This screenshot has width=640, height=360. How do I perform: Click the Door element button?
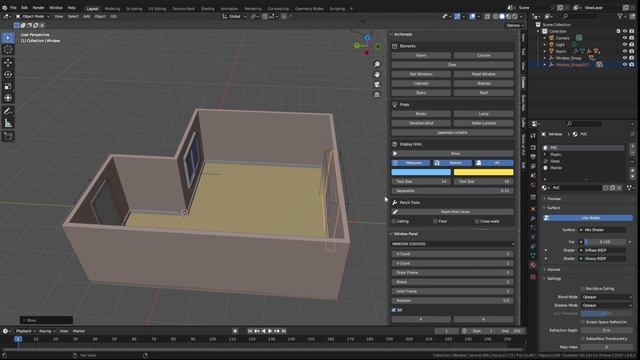[x=453, y=64]
